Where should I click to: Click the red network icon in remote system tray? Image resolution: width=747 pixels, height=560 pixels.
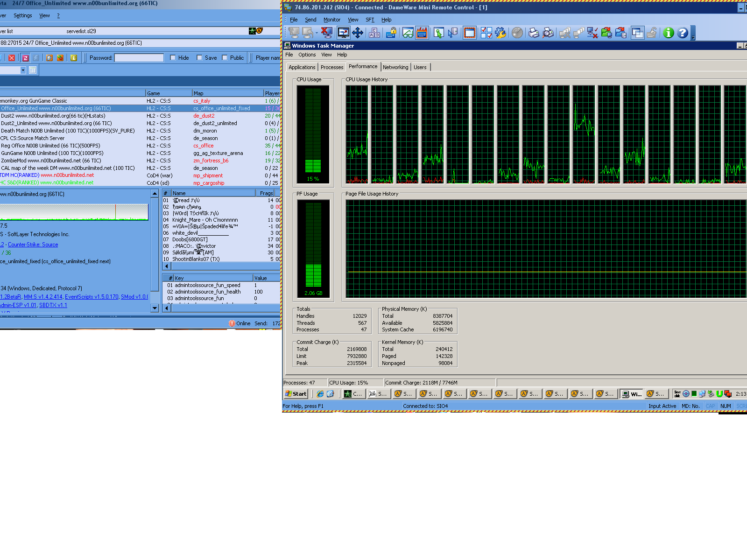click(727, 394)
